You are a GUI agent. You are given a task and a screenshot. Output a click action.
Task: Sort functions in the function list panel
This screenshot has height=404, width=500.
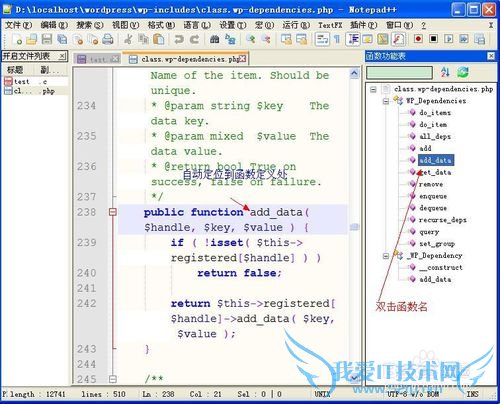(x=445, y=72)
